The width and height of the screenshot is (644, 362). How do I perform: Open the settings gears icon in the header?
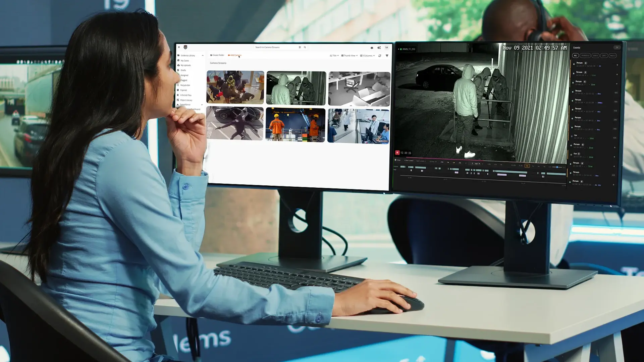click(x=379, y=48)
